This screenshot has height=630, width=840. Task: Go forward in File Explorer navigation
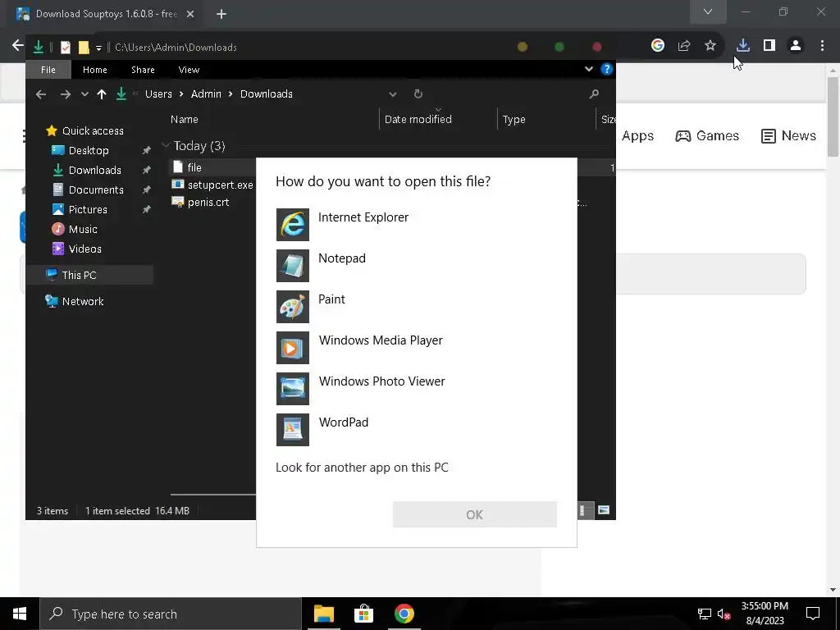click(66, 94)
